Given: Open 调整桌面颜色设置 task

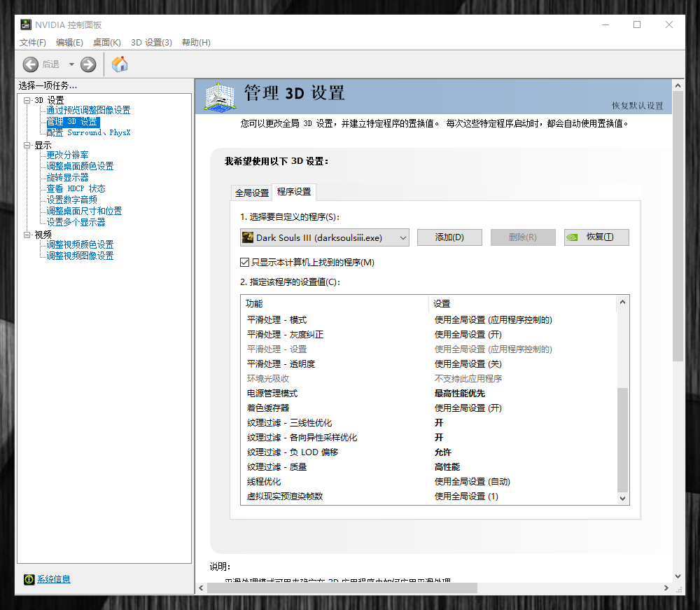Looking at the screenshot, I should [80, 166].
